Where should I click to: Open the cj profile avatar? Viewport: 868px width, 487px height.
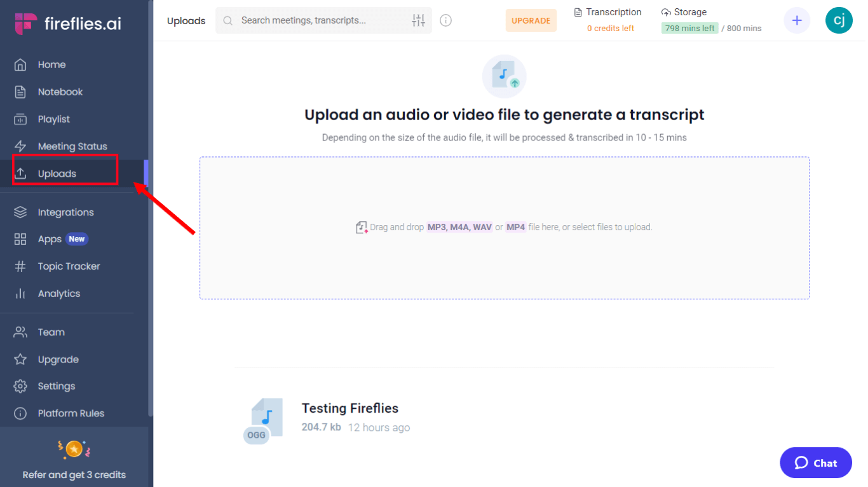pyautogui.click(x=839, y=20)
